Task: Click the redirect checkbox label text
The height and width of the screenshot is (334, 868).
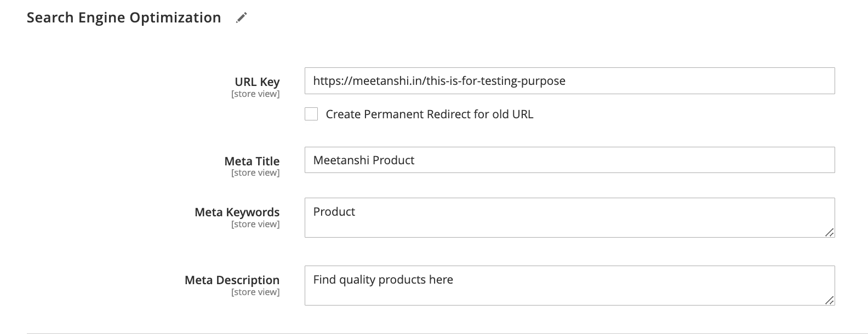Action: click(430, 114)
